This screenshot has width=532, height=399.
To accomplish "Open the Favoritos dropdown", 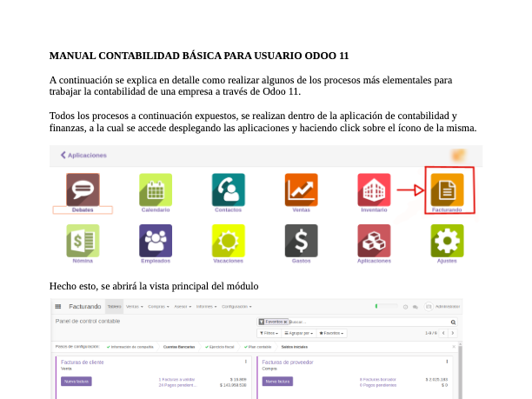I will [332, 333].
